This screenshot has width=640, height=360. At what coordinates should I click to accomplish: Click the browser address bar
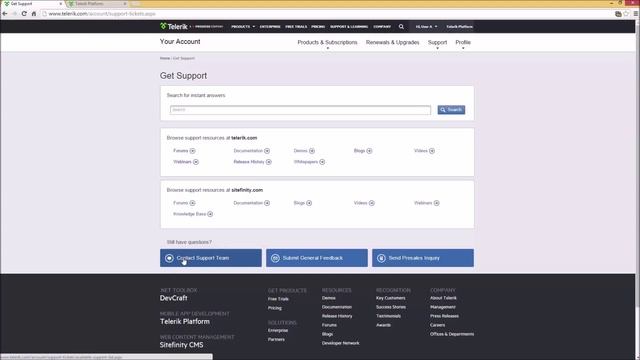pos(327,14)
